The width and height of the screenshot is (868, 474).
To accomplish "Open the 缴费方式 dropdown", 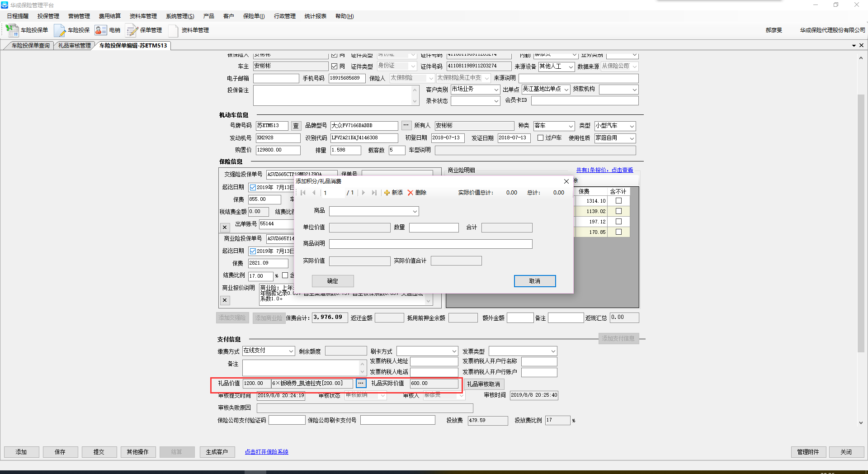I will tap(291, 351).
